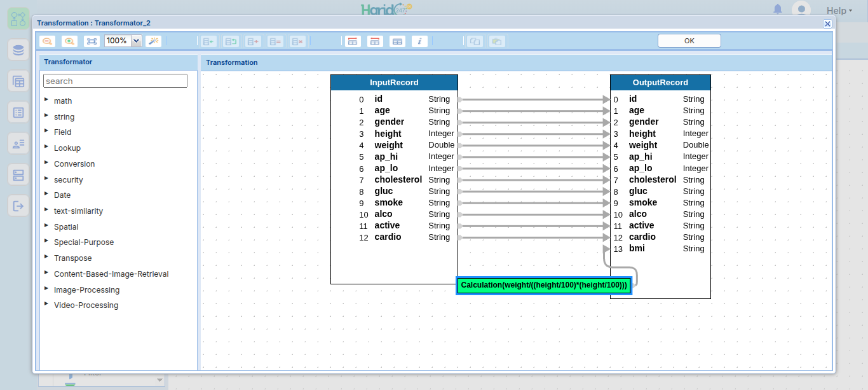Expand the Date category
The image size is (868, 390).
point(47,194)
